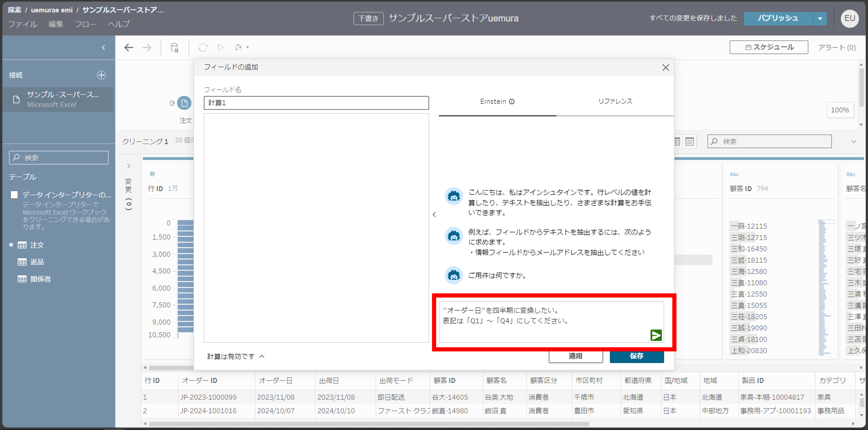
Task: Click in the calculation editor area
Action: tap(316, 228)
